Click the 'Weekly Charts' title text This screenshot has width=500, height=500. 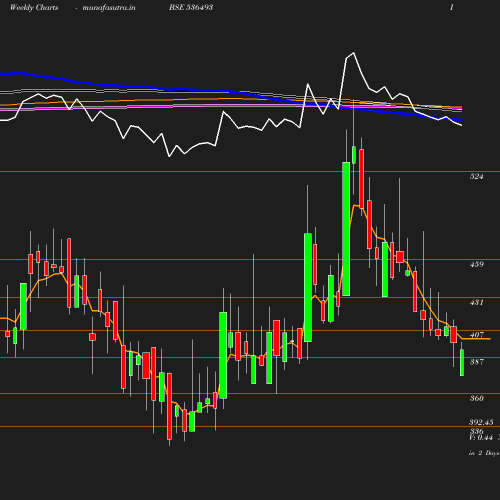click(x=34, y=8)
